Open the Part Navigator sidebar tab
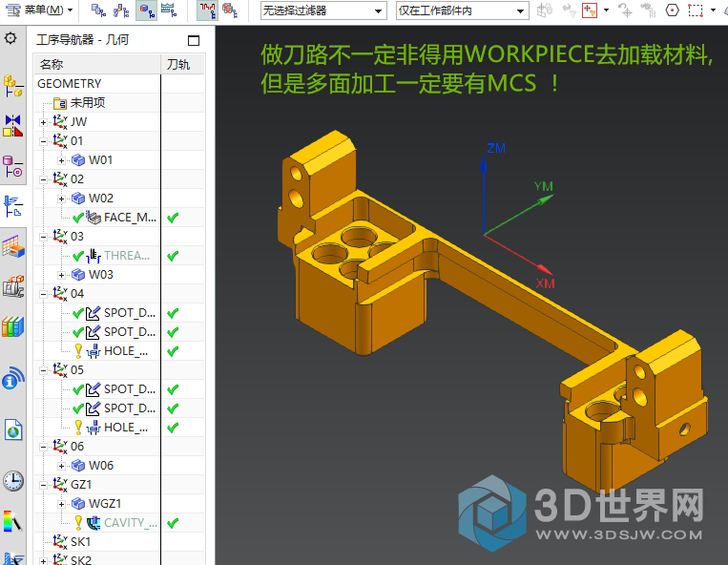The width and height of the screenshot is (728, 565). [x=13, y=166]
